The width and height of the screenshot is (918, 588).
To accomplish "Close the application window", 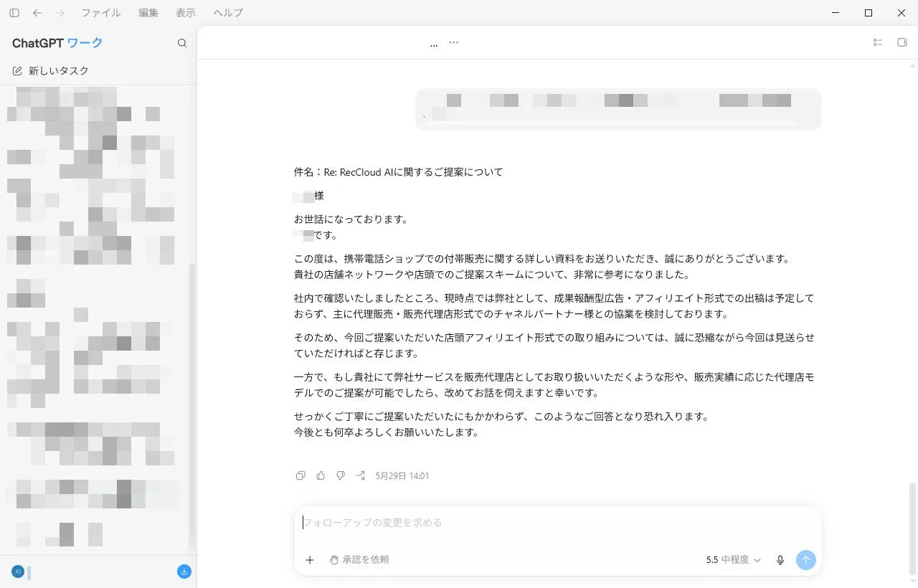I will (902, 13).
